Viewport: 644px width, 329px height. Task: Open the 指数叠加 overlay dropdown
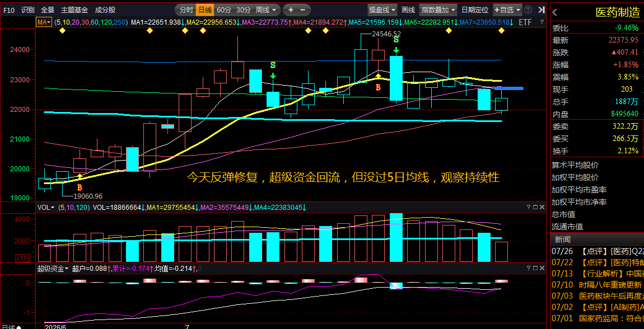click(x=439, y=10)
